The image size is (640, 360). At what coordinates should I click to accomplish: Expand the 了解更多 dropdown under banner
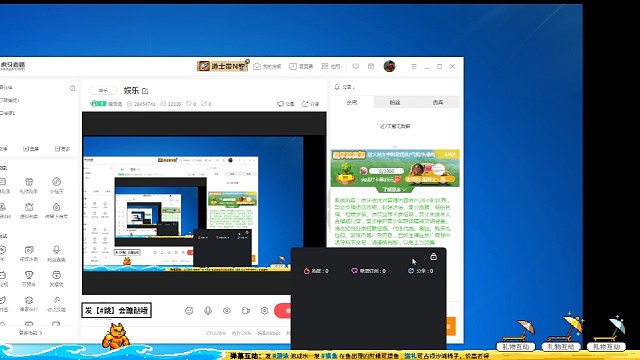pos(394,190)
